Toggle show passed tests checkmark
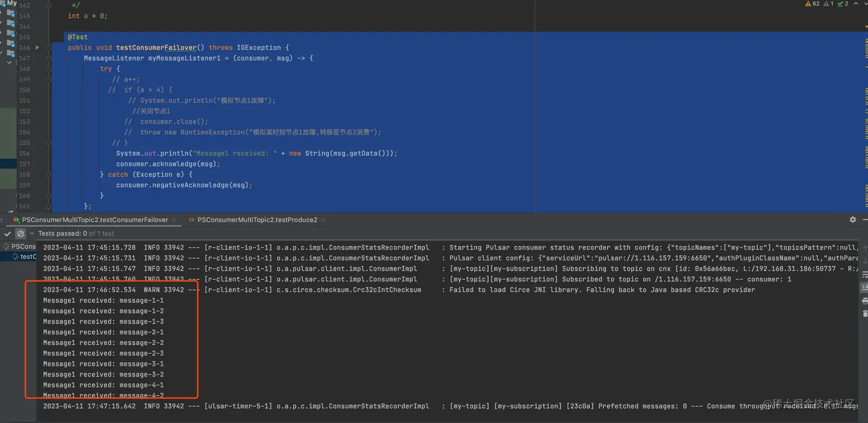Image resolution: width=868 pixels, height=423 pixels. tap(7, 234)
